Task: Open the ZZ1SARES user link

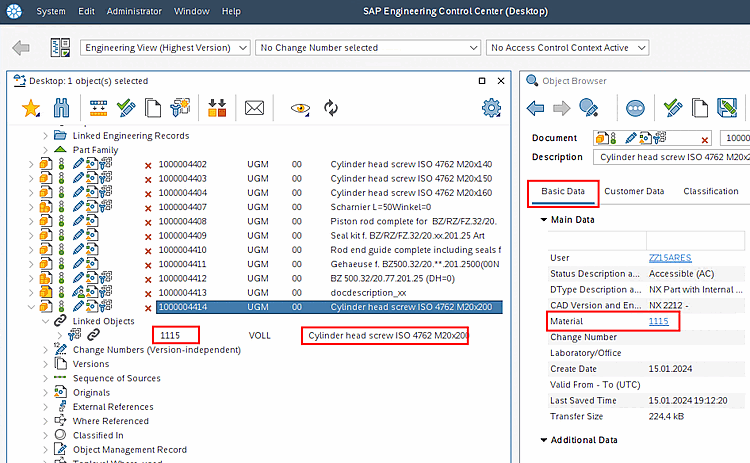Action: click(670, 258)
